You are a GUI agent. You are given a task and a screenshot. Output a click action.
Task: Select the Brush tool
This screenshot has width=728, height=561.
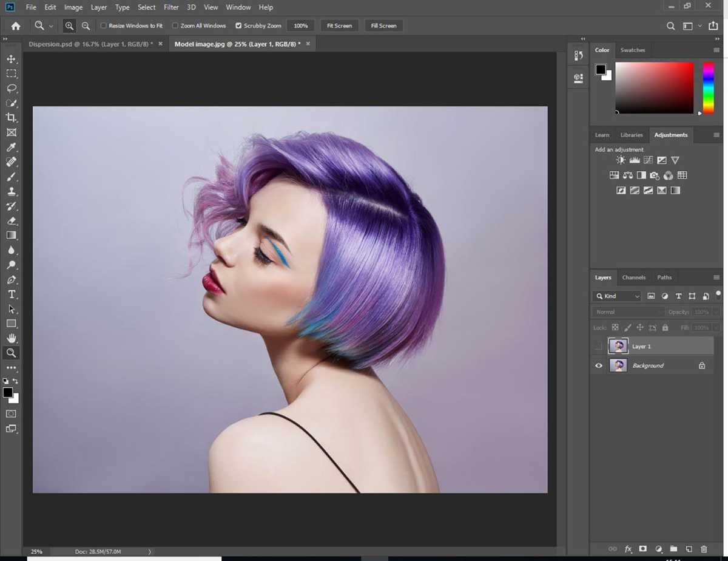[x=11, y=177]
